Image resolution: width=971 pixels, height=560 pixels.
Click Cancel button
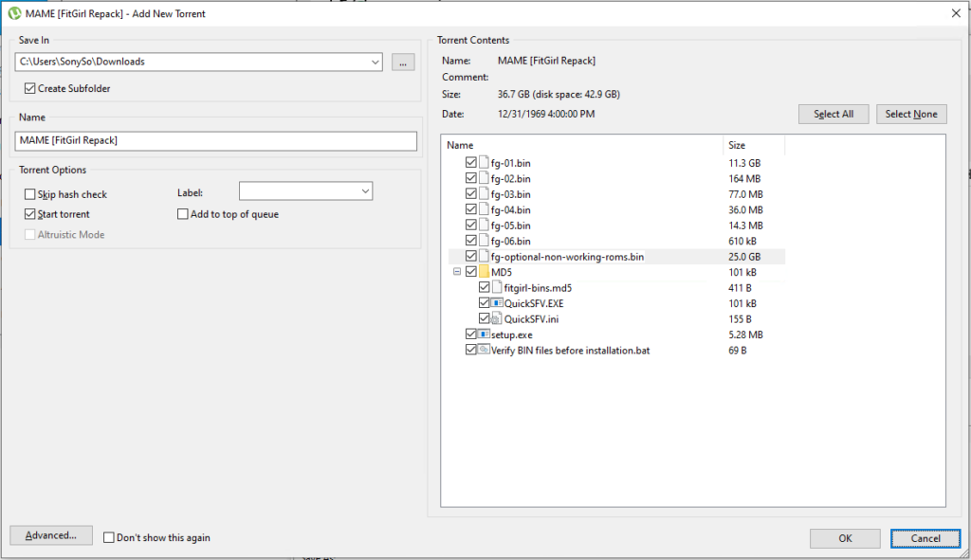(925, 538)
